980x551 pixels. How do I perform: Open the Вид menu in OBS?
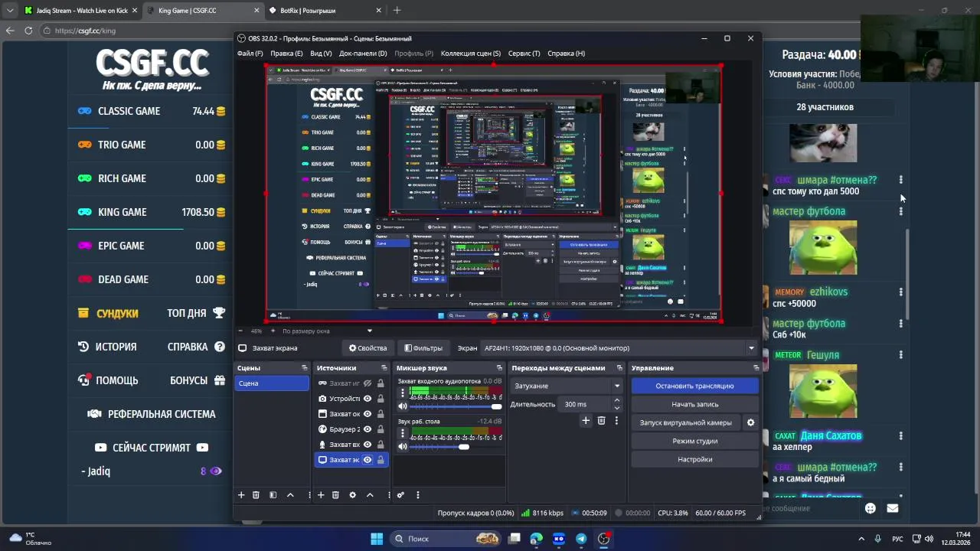coord(321,54)
